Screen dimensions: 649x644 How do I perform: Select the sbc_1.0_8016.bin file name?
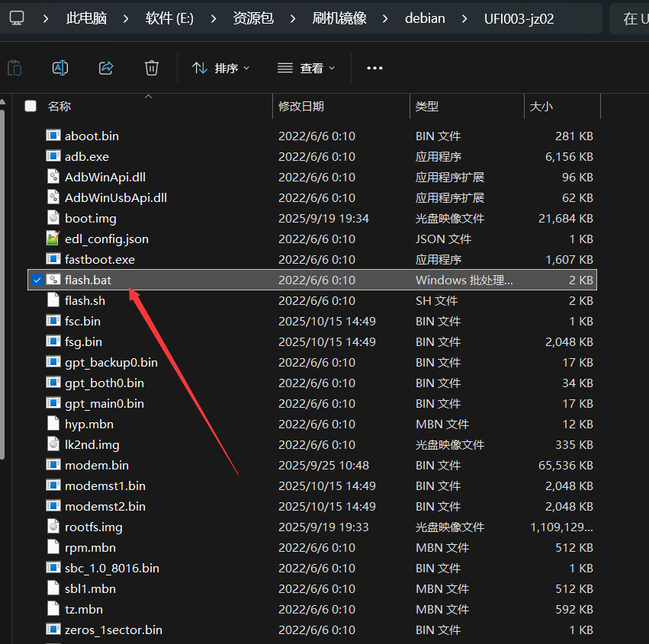click(112, 568)
